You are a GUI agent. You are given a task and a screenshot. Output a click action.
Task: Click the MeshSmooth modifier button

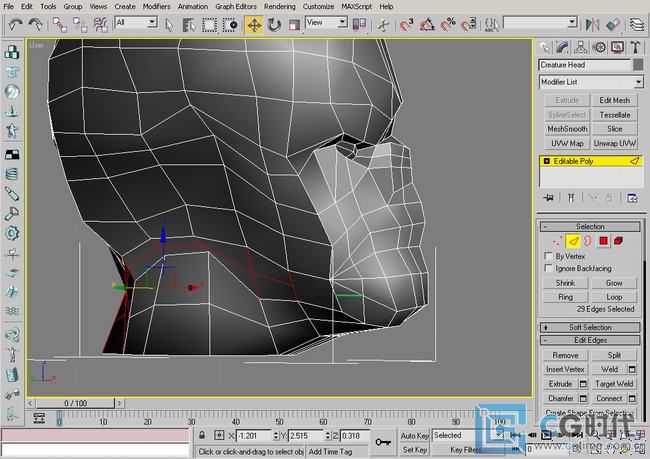(x=567, y=129)
